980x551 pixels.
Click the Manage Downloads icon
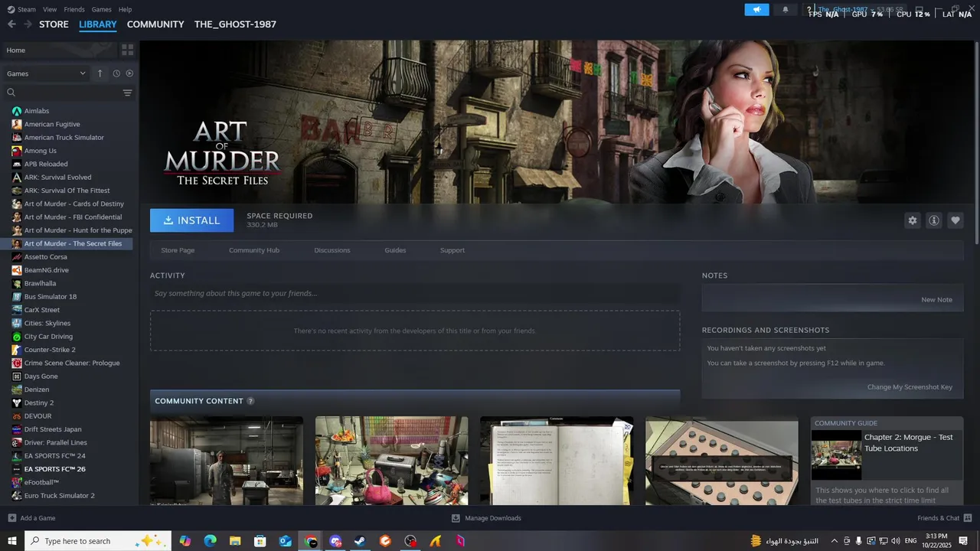point(456,518)
